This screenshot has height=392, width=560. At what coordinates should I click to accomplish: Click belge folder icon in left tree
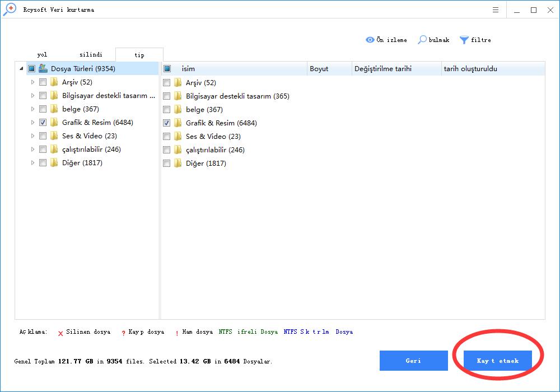54,109
